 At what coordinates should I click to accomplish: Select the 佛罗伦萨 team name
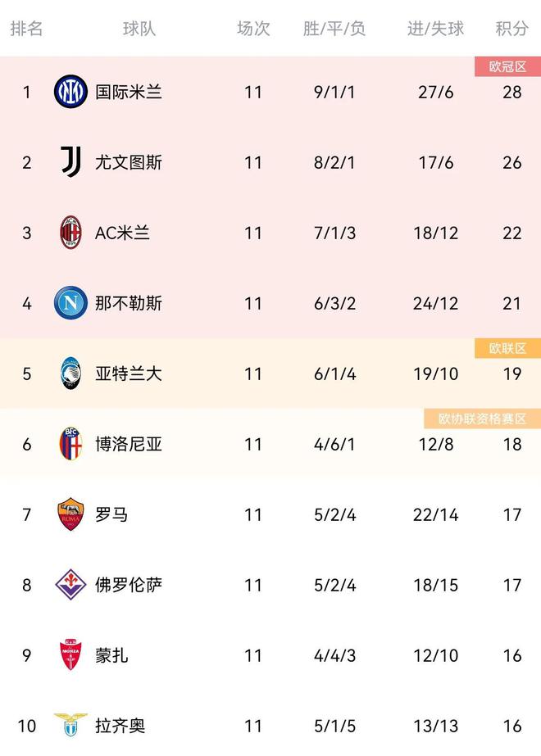click(x=129, y=584)
